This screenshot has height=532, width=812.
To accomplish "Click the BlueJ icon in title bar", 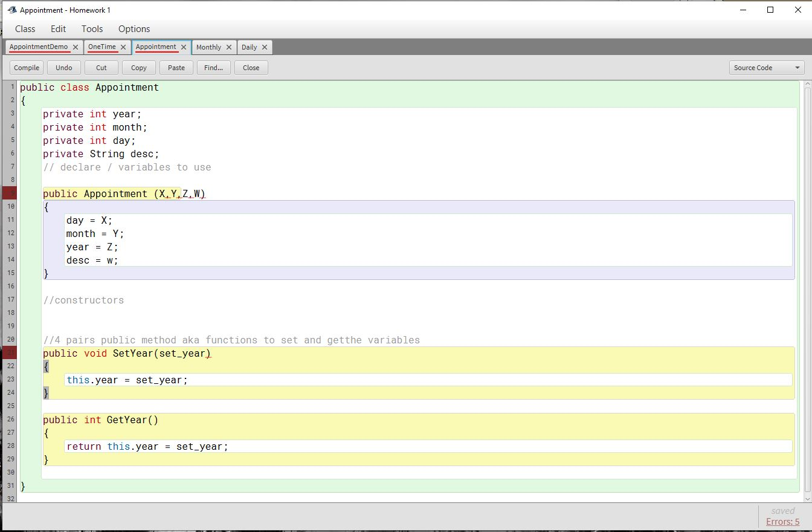I will [x=11, y=10].
